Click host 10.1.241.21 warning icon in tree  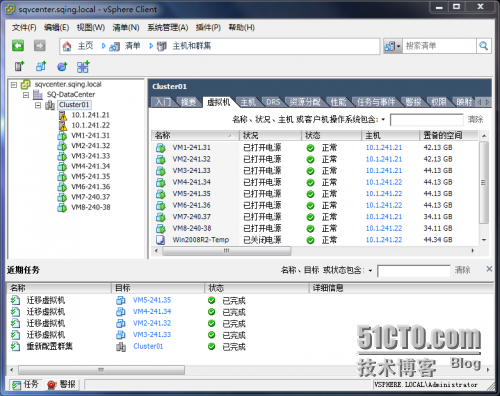coord(62,115)
